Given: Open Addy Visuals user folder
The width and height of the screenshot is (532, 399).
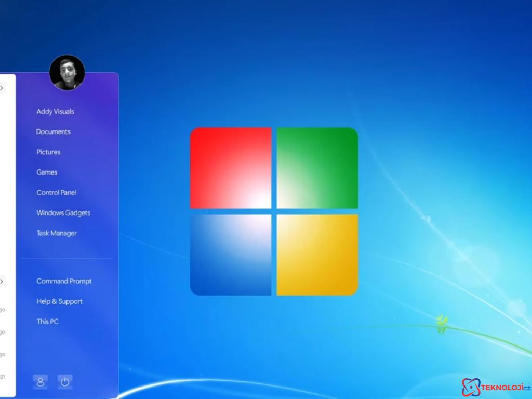Looking at the screenshot, I should point(55,111).
